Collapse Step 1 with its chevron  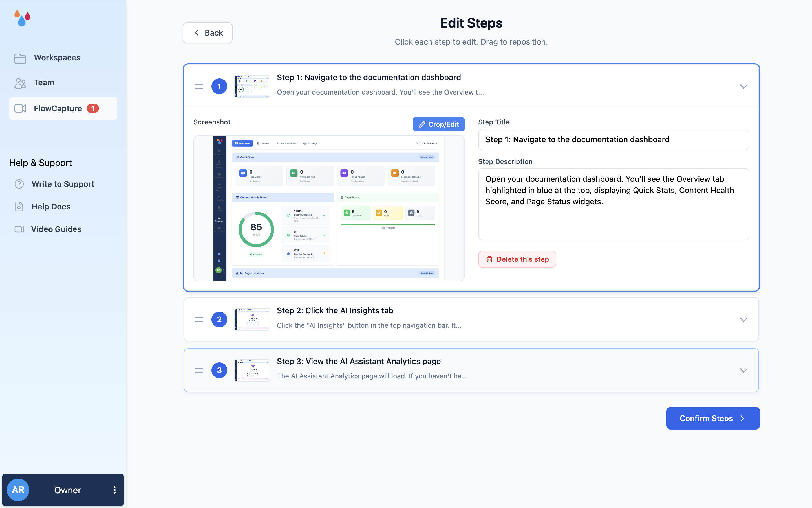click(743, 86)
